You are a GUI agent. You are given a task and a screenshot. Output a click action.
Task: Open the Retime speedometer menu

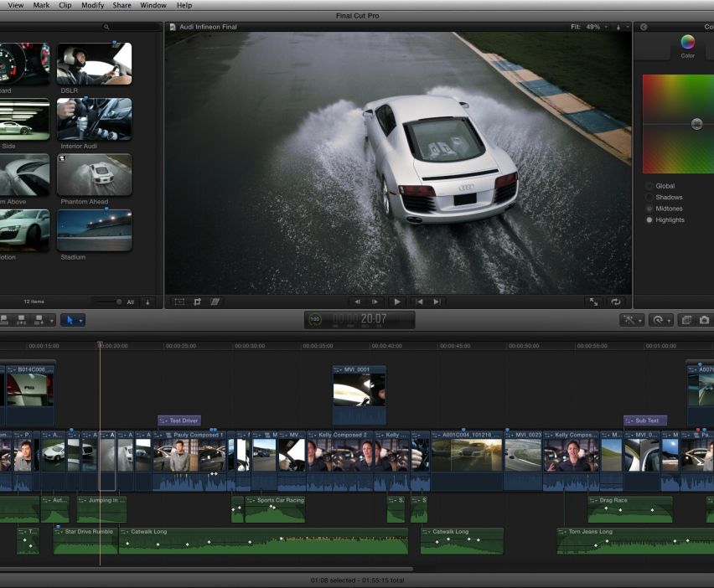click(x=660, y=320)
